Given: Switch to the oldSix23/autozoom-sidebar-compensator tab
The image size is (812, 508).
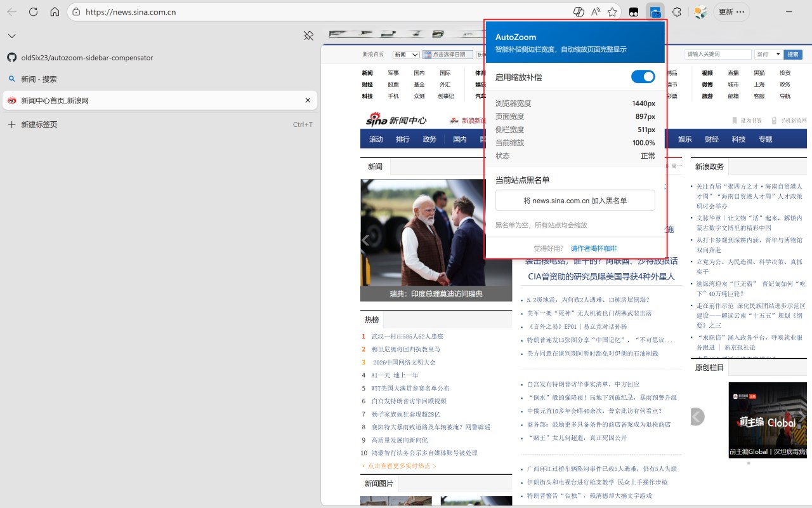Looking at the screenshot, I should coord(160,57).
